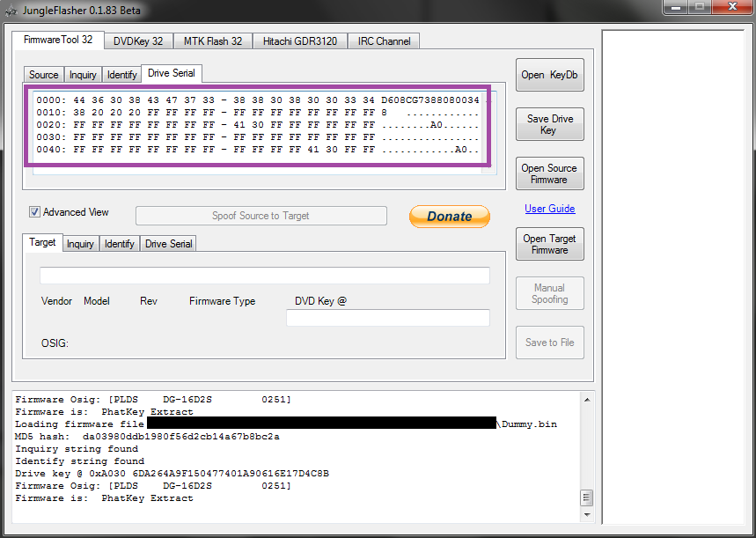Click the MD5 hash log line
This screenshot has height=538, width=756.
(147, 436)
